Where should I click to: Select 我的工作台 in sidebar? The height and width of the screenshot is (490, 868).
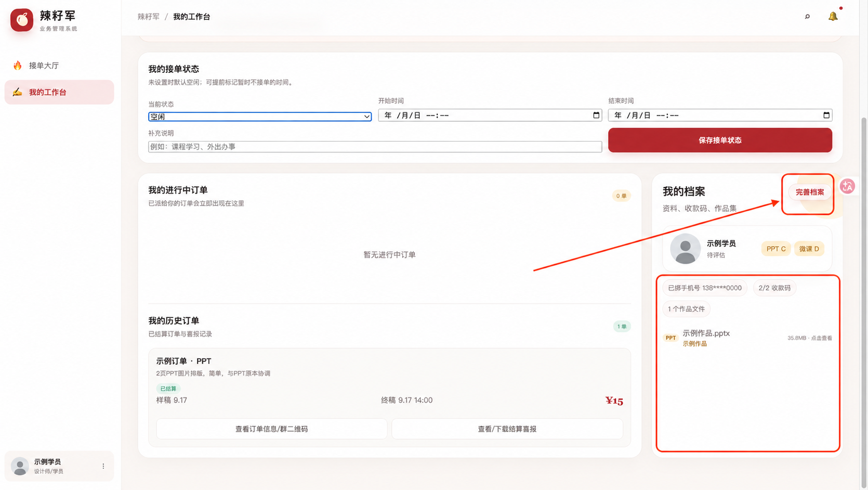59,92
